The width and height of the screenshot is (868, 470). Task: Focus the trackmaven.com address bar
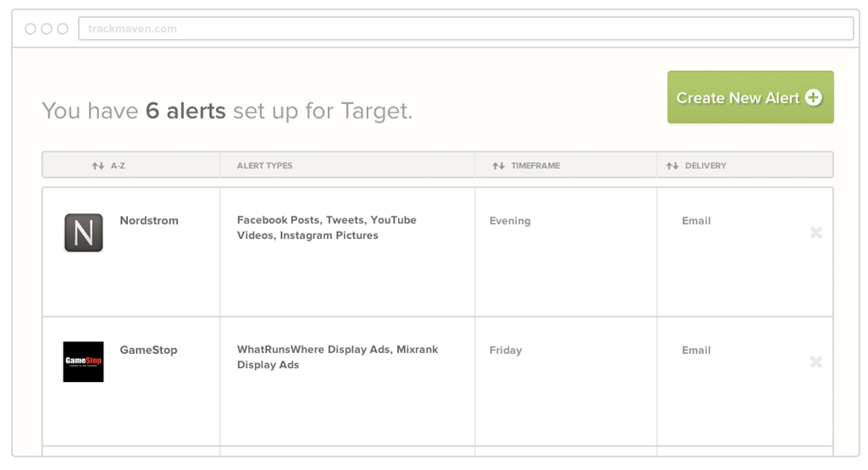click(x=466, y=28)
